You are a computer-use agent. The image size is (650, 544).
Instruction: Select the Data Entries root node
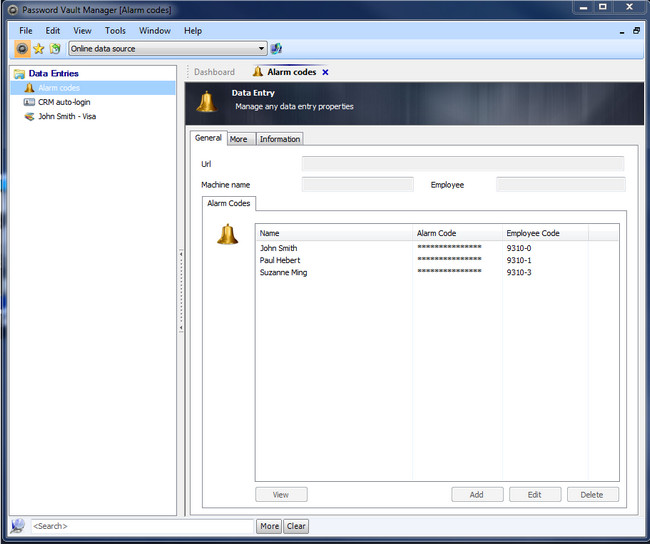(53, 73)
